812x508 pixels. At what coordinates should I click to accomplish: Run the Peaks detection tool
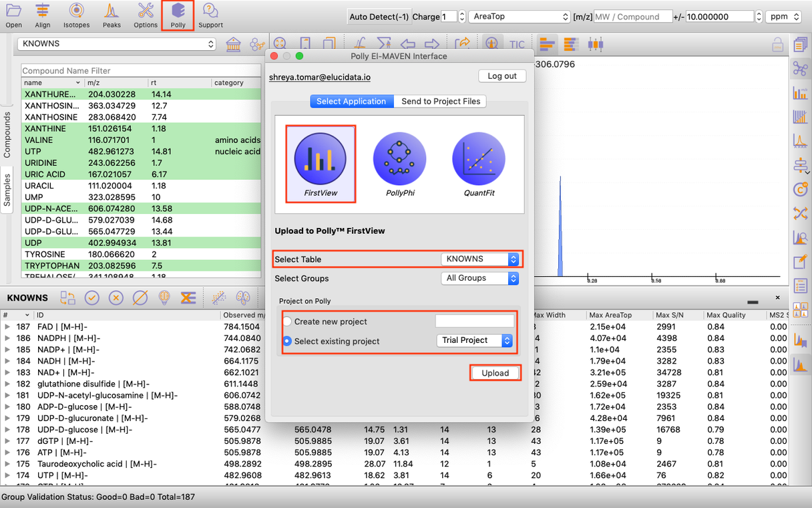[112, 15]
